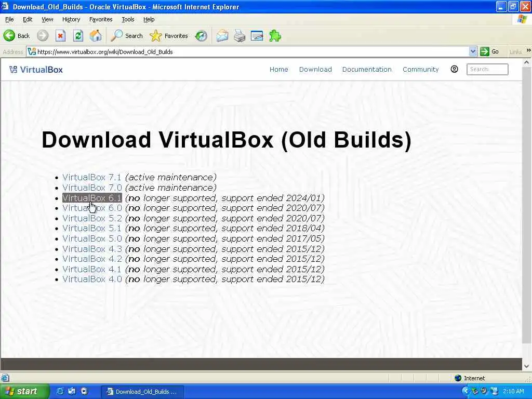Click the Start button
The image size is (532, 399).
coord(24,391)
